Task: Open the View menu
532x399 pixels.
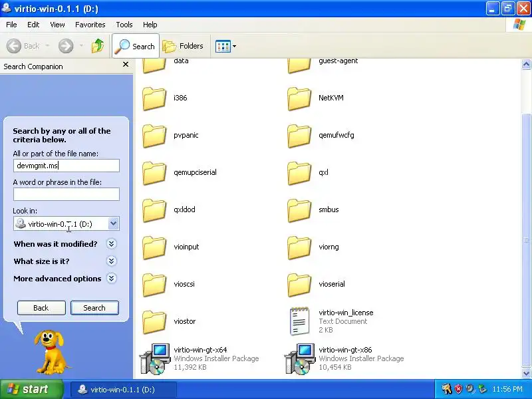Action: pyautogui.click(x=57, y=25)
